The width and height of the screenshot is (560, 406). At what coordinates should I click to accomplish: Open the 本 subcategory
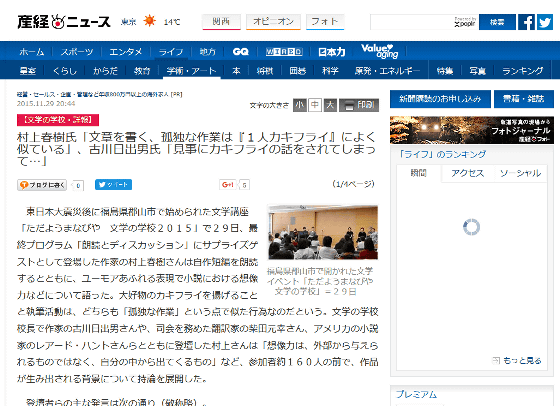tap(236, 71)
